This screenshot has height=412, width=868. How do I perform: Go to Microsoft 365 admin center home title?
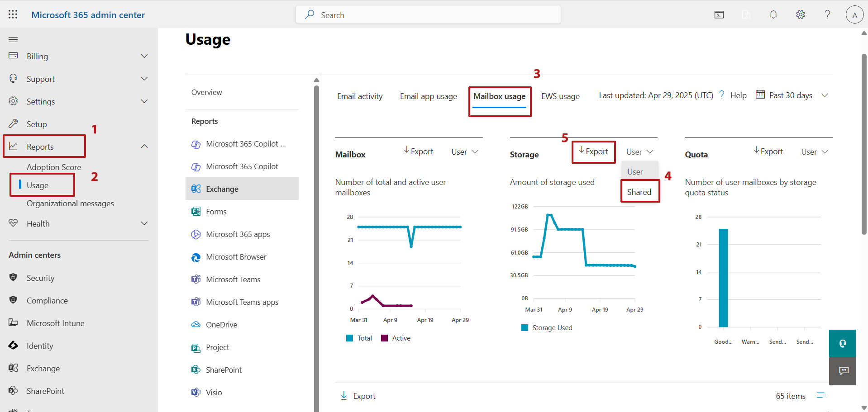[x=88, y=15]
